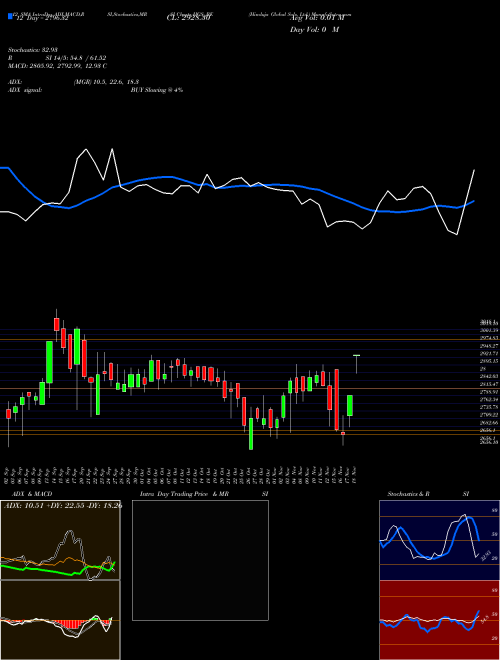Click the 2682.66 price level label

pyautogui.click(x=489, y=422)
